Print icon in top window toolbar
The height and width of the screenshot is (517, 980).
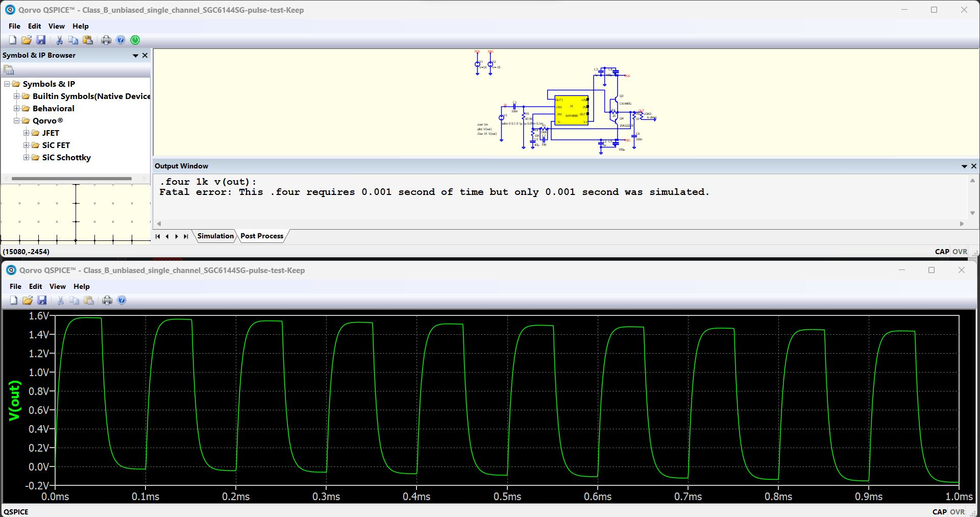(106, 40)
